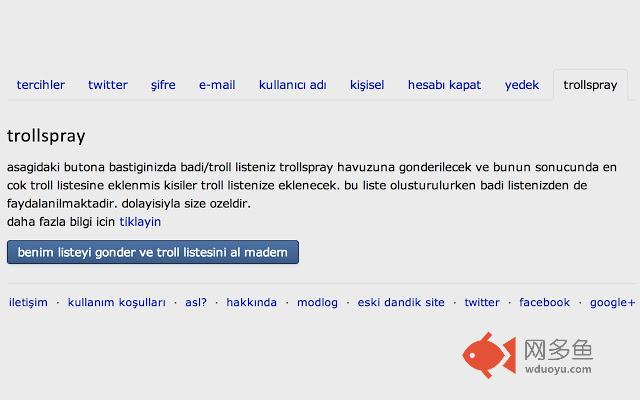Open the modlog footer link
Viewport: 640px width, 400px height.
317,302
